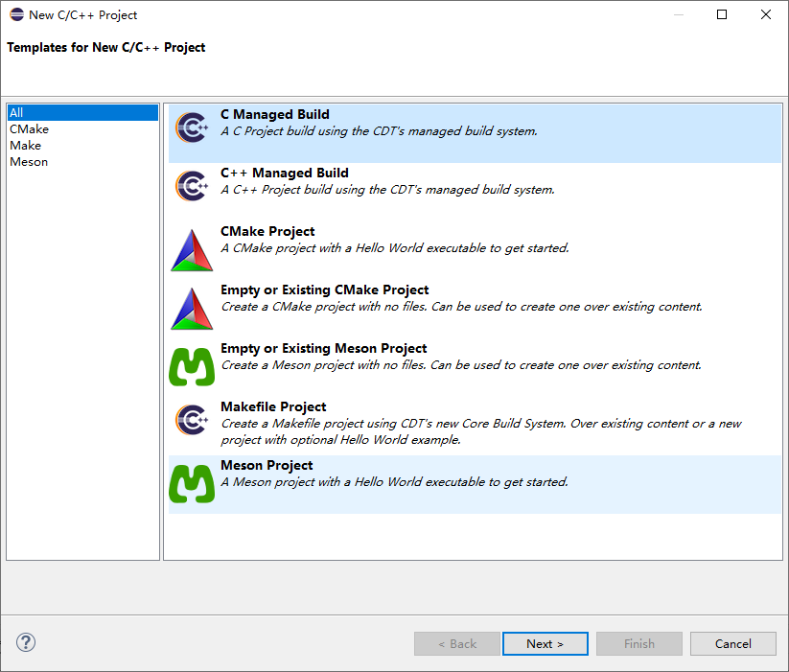Image resolution: width=789 pixels, height=672 pixels.
Task: Click the greyed-out Finish button
Action: click(639, 644)
